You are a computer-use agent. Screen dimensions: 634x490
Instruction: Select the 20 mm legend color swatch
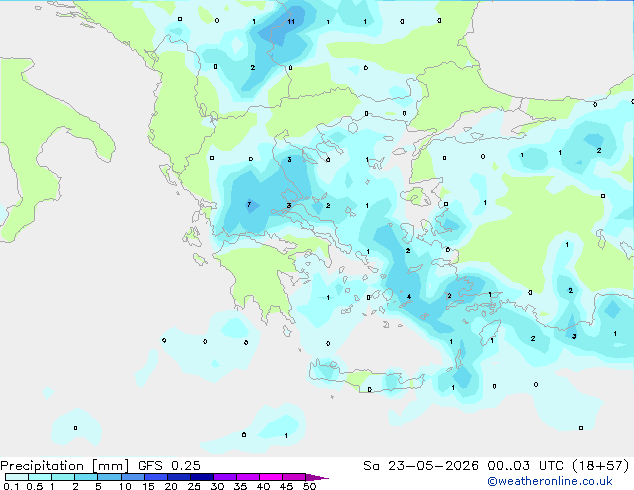179,477
